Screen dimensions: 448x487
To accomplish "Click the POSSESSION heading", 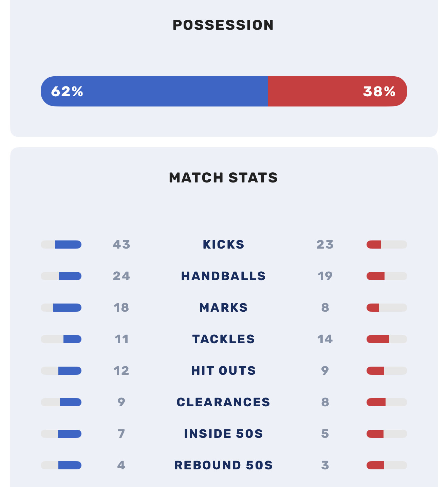I will 223,25.
